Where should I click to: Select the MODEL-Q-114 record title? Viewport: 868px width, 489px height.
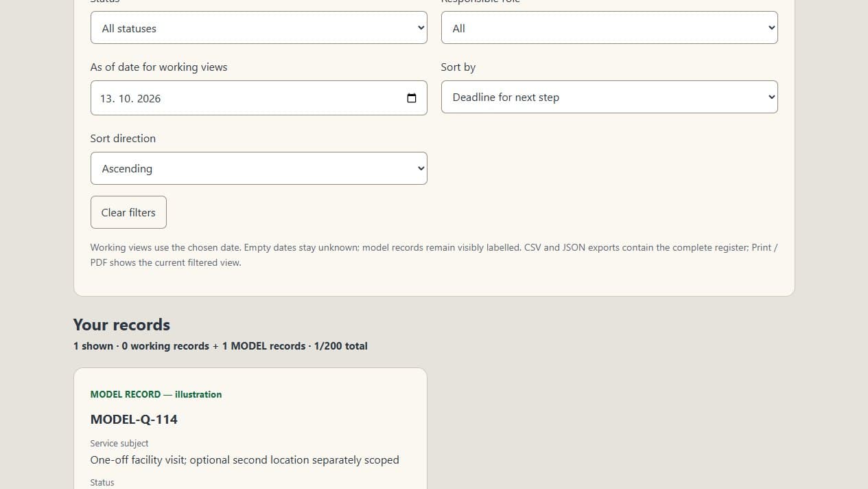coord(134,419)
